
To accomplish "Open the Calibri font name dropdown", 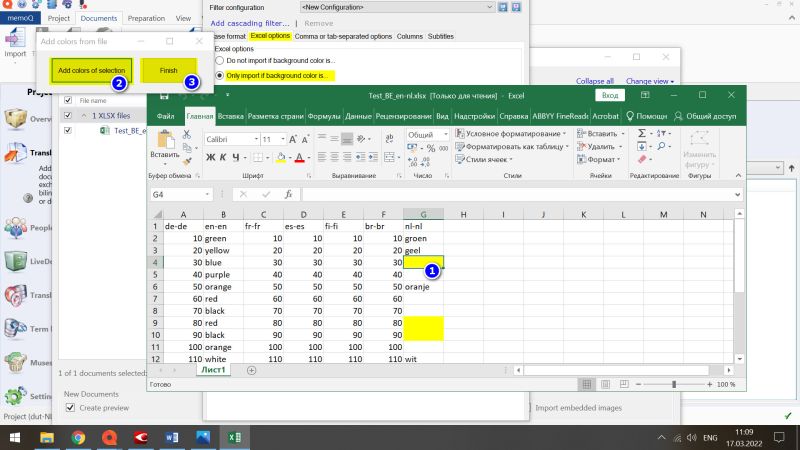I will click(x=256, y=139).
